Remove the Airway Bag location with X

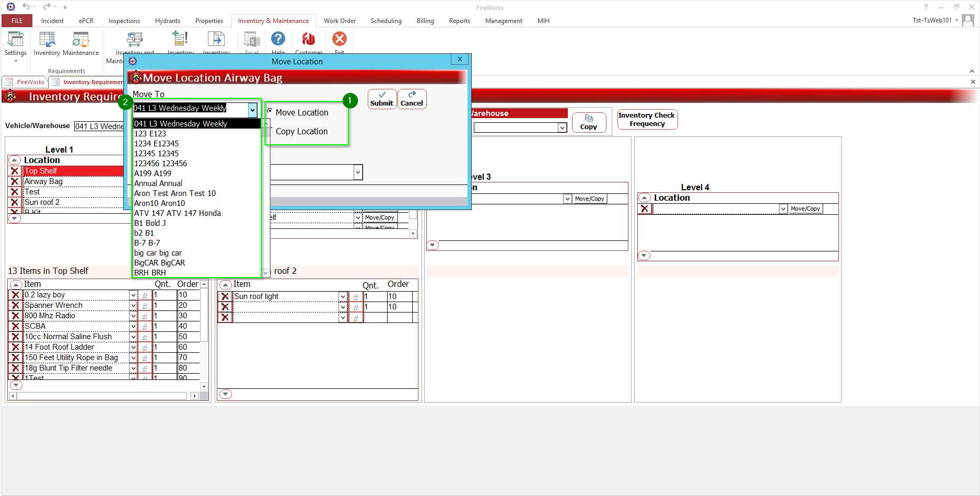(x=15, y=181)
